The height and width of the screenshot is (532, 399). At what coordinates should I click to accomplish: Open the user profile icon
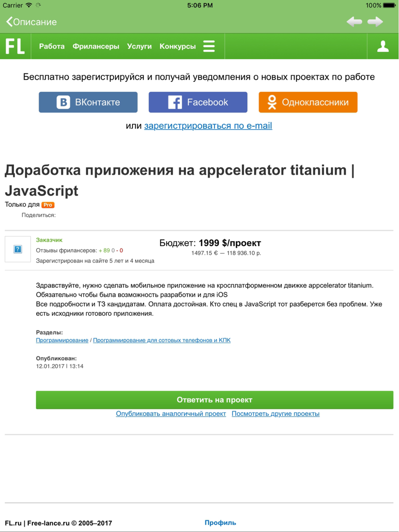pos(383,46)
